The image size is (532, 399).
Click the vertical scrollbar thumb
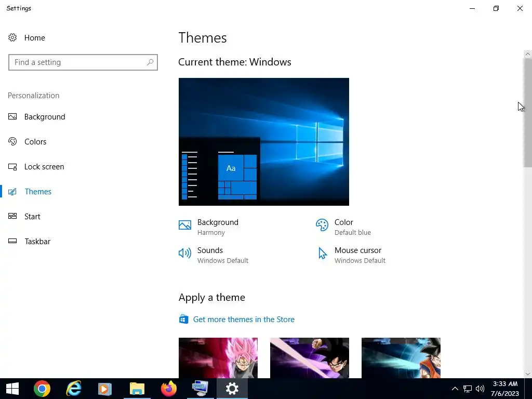528,113
